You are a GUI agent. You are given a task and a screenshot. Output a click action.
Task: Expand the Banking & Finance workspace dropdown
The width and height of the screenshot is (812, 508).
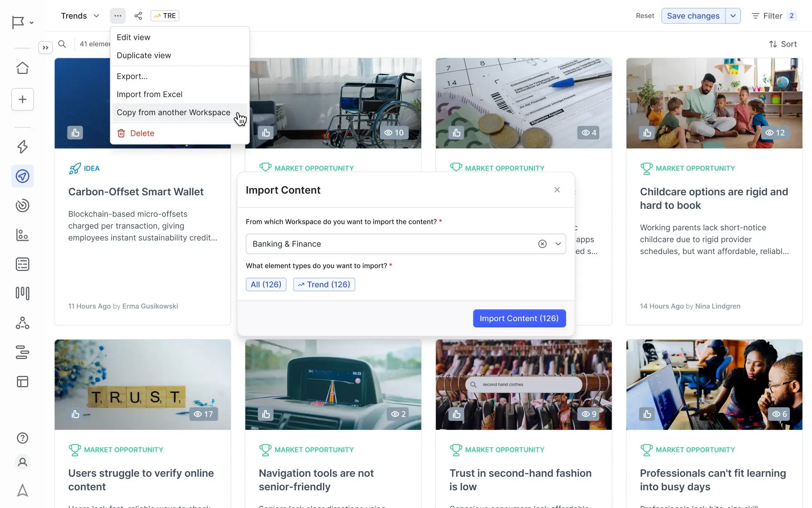558,244
